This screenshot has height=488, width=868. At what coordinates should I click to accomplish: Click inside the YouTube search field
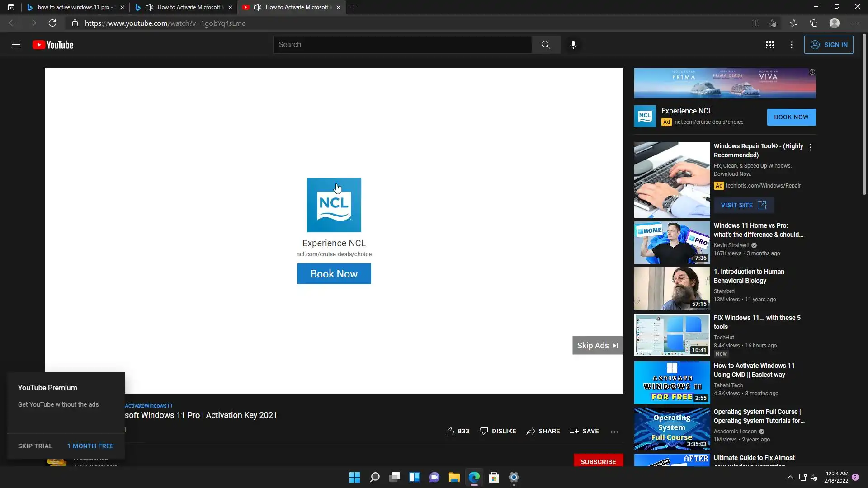(x=402, y=45)
